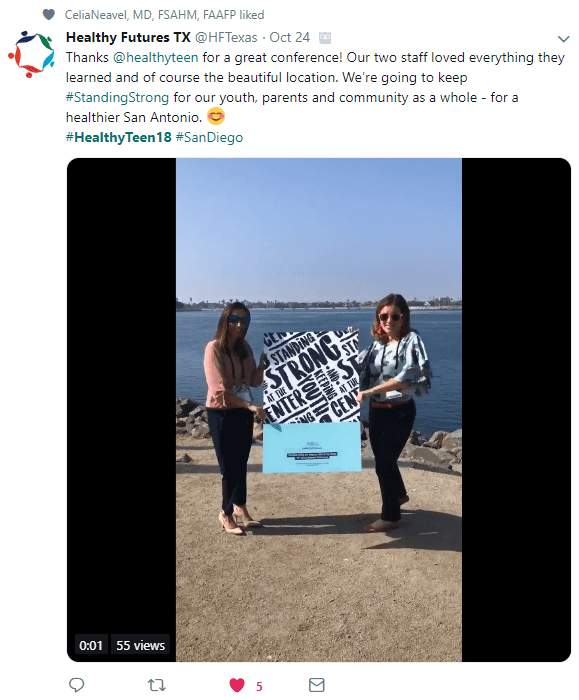Visit the @healthyteen mention
Image resolution: width=579 pixels, height=700 pixels.
[155, 58]
